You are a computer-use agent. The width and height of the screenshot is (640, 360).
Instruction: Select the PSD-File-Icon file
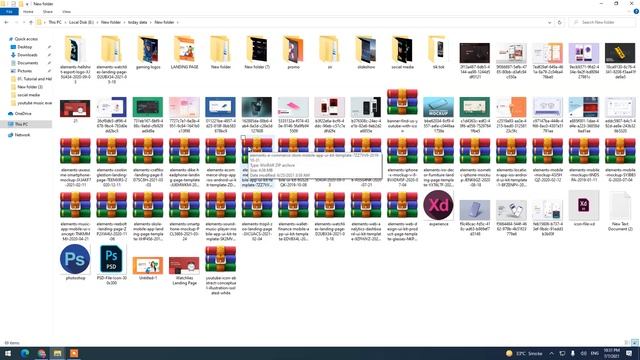(x=111, y=264)
